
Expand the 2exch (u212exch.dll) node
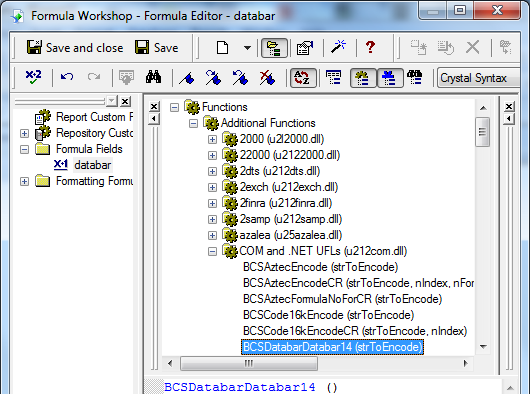[212, 187]
